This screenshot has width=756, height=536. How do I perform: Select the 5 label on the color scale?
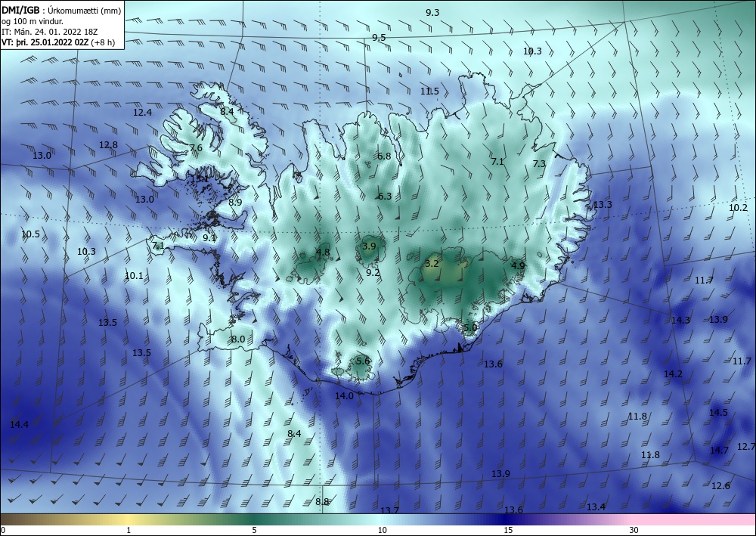tap(254, 530)
